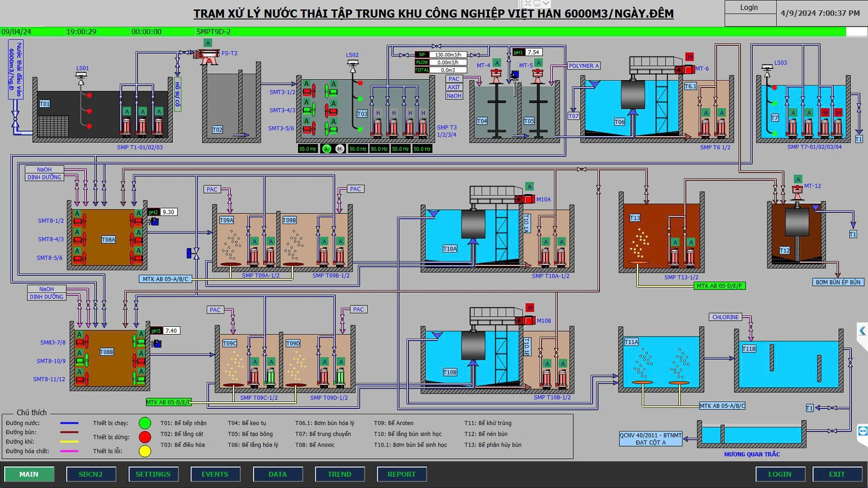This screenshot has height=488, width=868.
Task: Click the SP flow setpoint field 130.00m3/h
Action: click(x=448, y=55)
